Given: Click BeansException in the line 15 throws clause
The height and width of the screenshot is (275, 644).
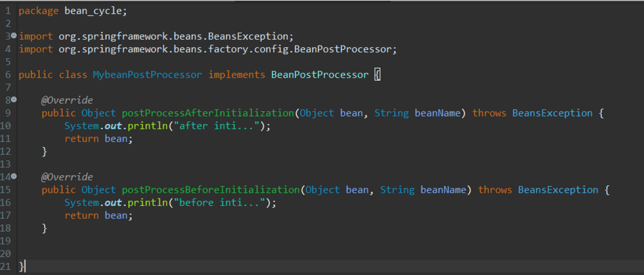Looking at the screenshot, I should click(558, 190).
